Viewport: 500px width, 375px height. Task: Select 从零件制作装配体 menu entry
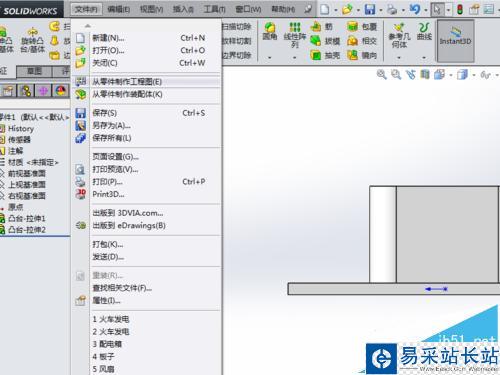coord(147,94)
